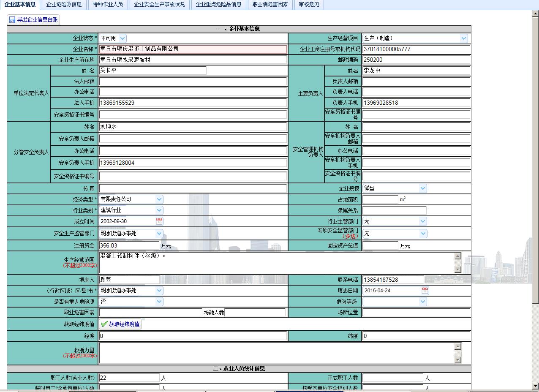Click the page scrollbar down arrow
539x392 pixels.
(x=536, y=386)
